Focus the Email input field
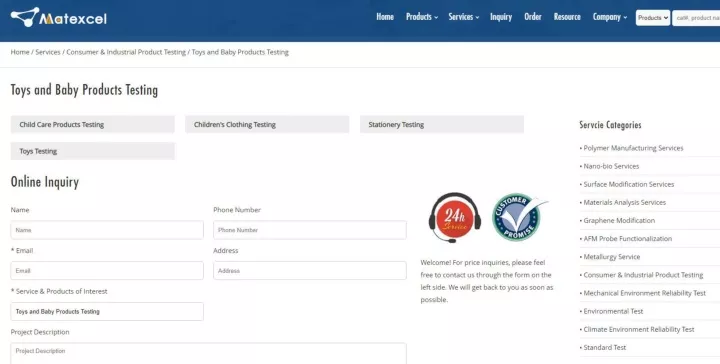This screenshot has width=720, height=364. (x=107, y=271)
